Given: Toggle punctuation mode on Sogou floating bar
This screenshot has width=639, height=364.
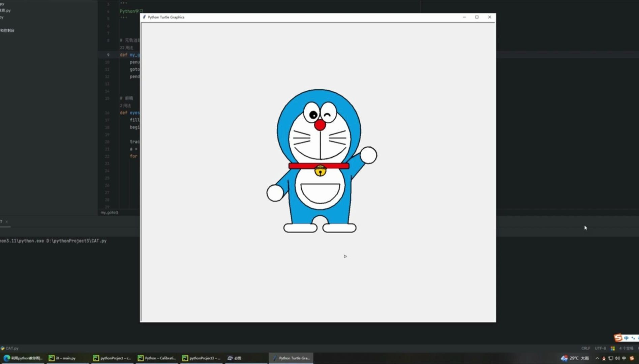Looking at the screenshot, I should pos(633,338).
